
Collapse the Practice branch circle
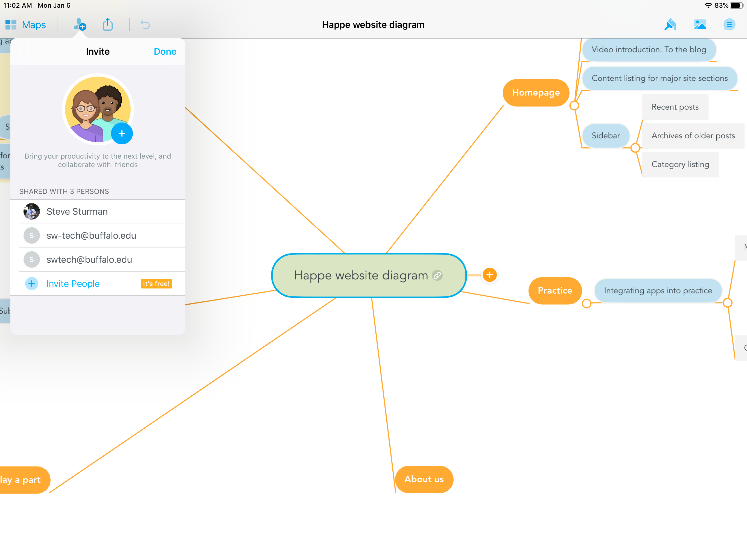586,303
